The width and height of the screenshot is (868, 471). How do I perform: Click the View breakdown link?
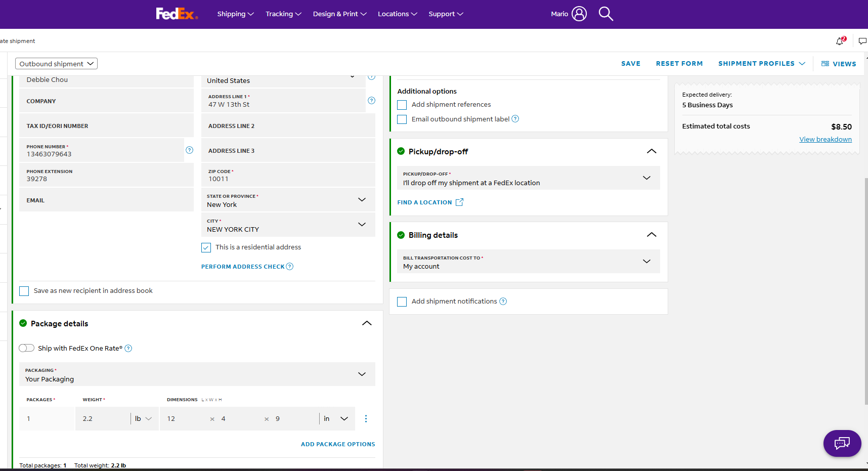pos(826,139)
